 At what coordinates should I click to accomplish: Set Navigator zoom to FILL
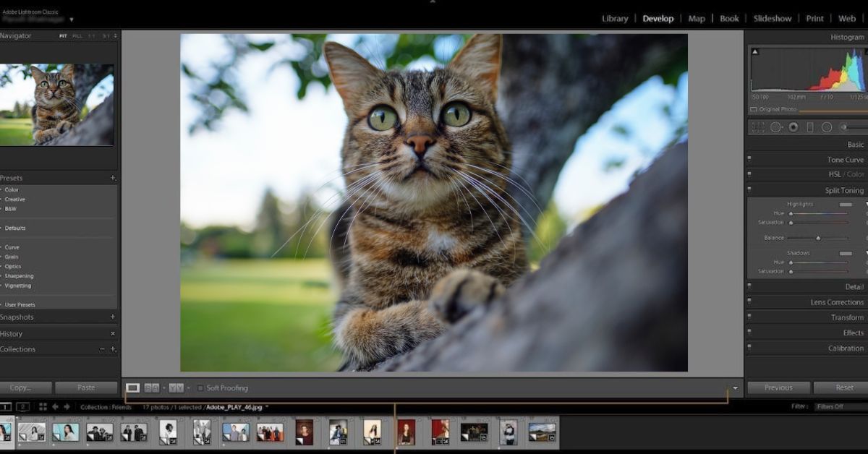pyautogui.click(x=77, y=36)
